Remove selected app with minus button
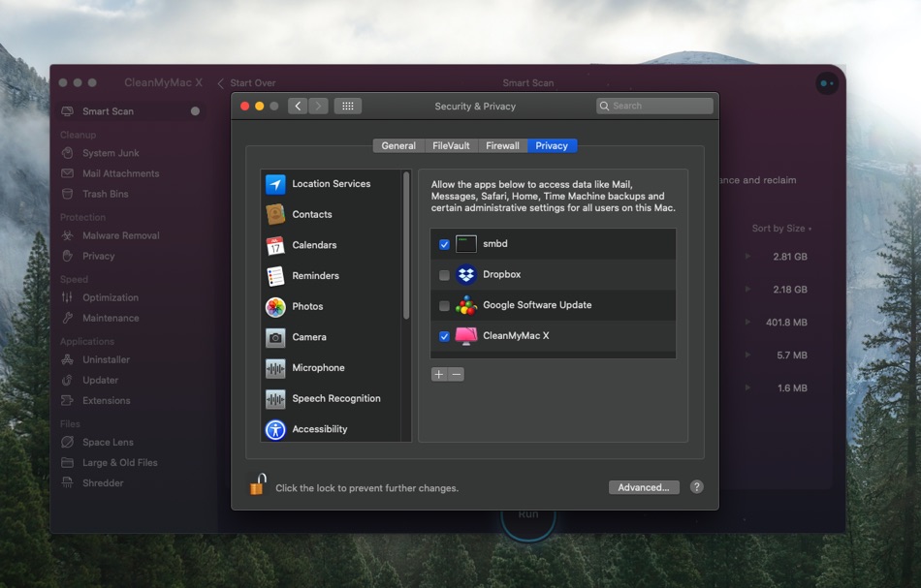Image resolution: width=921 pixels, height=588 pixels. (456, 374)
